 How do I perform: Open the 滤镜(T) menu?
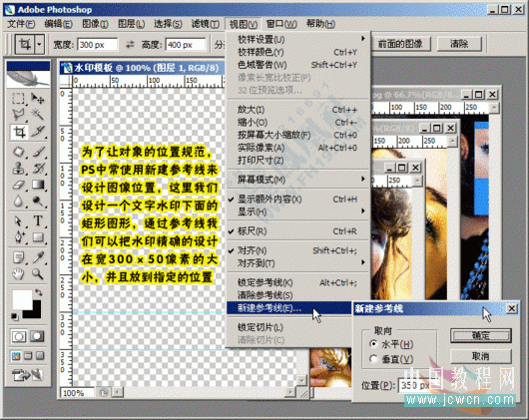pyautogui.click(x=206, y=24)
